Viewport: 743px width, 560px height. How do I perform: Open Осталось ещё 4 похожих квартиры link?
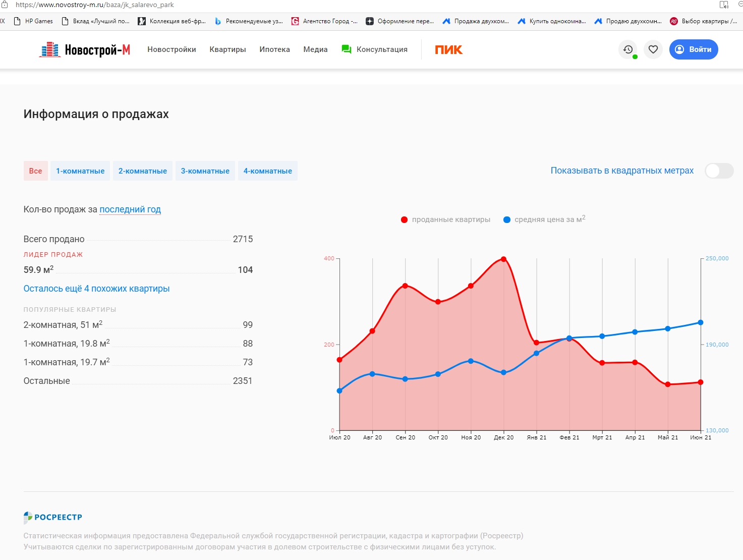96,289
